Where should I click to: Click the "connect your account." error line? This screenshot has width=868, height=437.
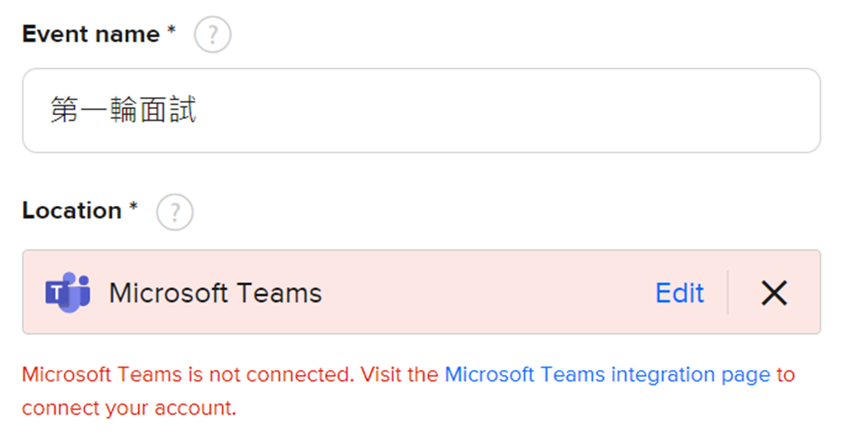point(129,408)
